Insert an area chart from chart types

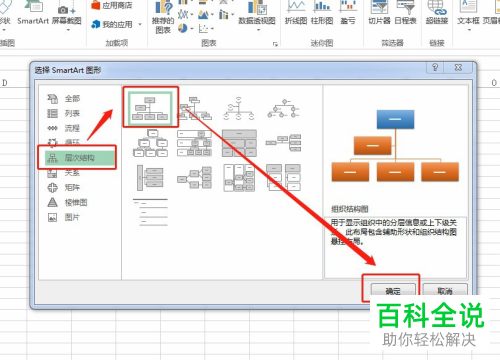point(203,14)
